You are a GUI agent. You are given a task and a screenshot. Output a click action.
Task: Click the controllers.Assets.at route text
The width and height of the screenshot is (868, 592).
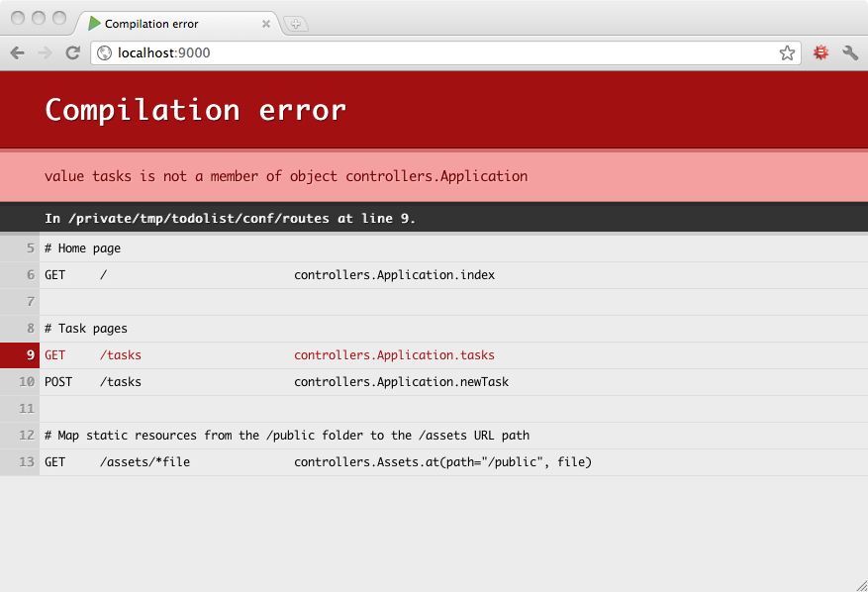click(x=442, y=462)
